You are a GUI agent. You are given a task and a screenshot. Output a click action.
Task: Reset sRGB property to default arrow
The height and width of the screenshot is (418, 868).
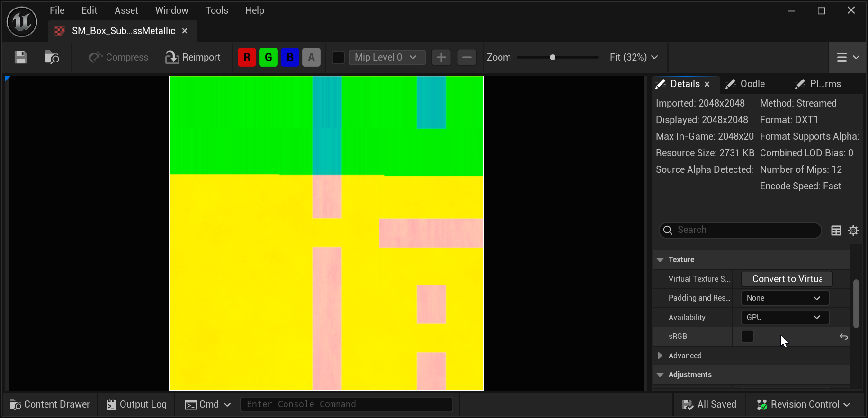point(843,337)
